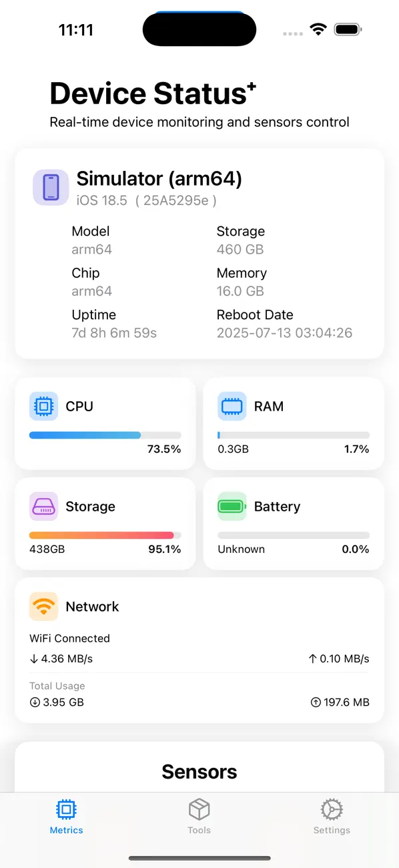Select the CPU usage icon
Screen dimensions: 399x868
(43, 406)
